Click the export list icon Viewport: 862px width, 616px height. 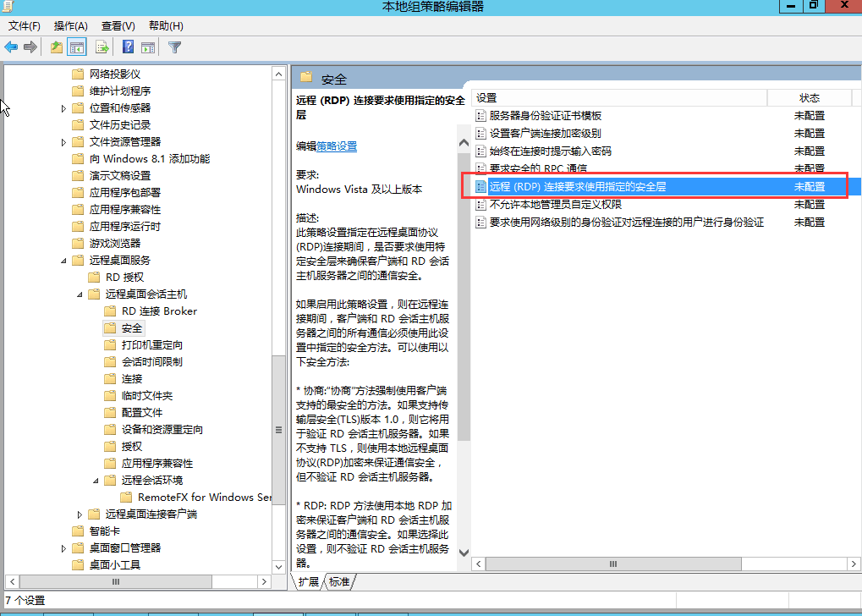(x=102, y=47)
